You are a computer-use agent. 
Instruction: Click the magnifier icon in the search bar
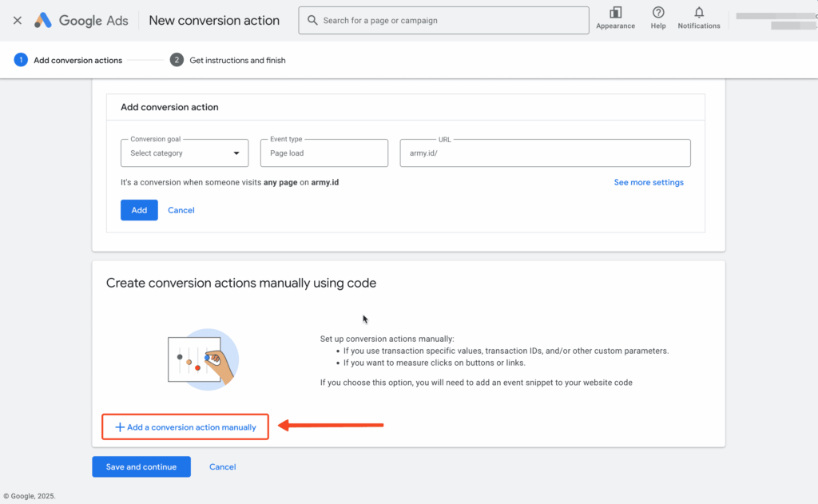[312, 20]
